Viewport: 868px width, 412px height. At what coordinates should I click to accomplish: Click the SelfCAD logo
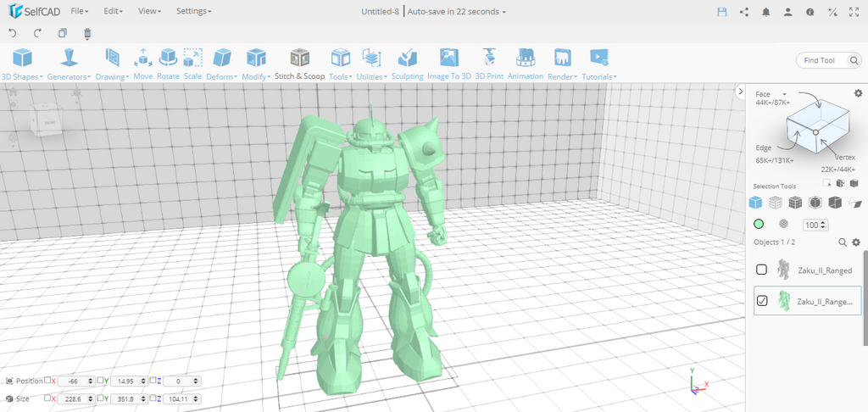pos(34,11)
